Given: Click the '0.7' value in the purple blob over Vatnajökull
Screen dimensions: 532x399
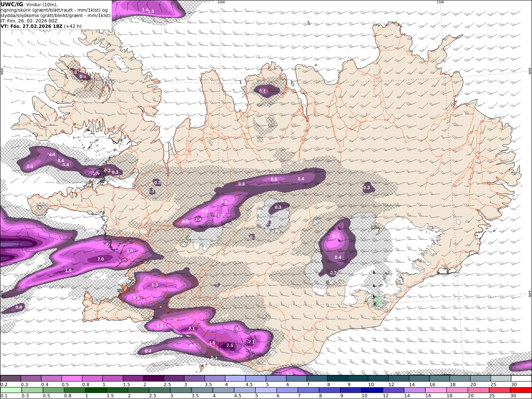Looking at the screenshot, I should click(x=336, y=236).
